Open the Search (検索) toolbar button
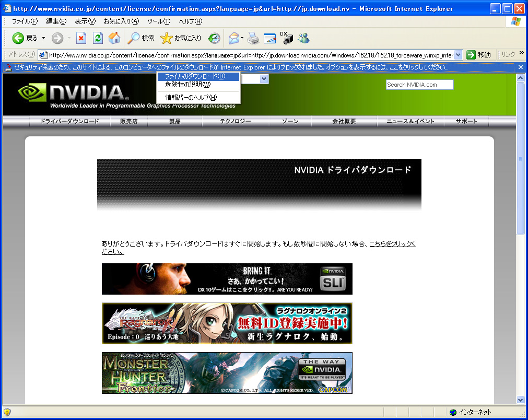The image size is (528, 420). tap(141, 38)
